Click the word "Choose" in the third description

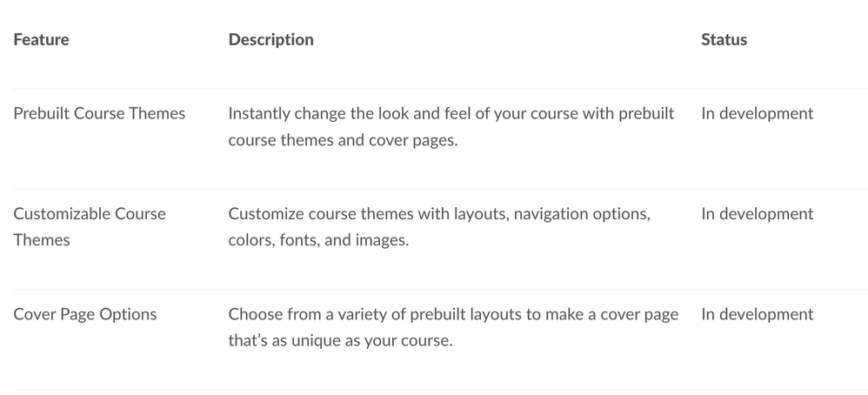point(254,314)
